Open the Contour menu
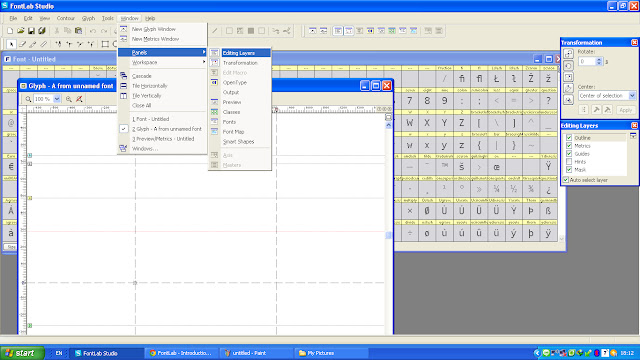This screenshot has height=360, width=640. pyautogui.click(x=66, y=18)
